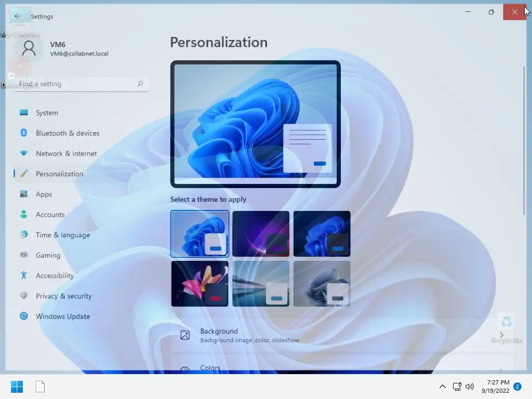
Task: Apply the colorful flower dark theme
Action: 200,284
